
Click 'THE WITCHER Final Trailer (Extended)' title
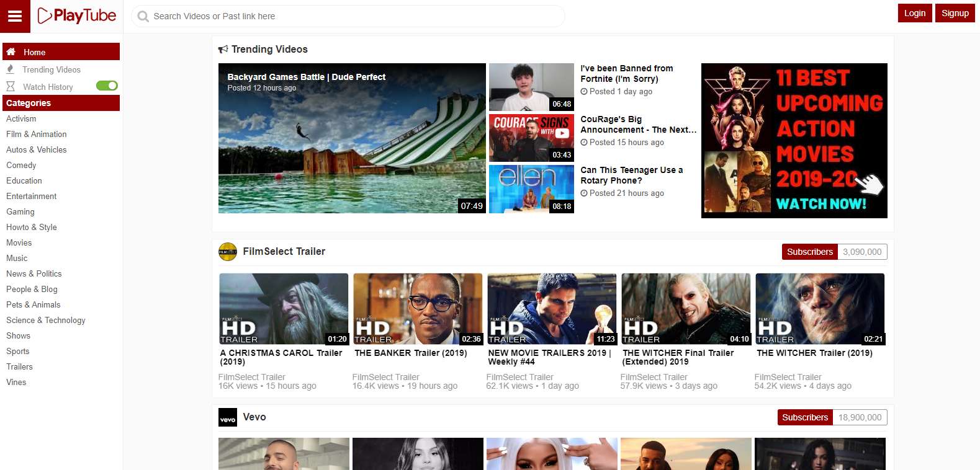678,357
